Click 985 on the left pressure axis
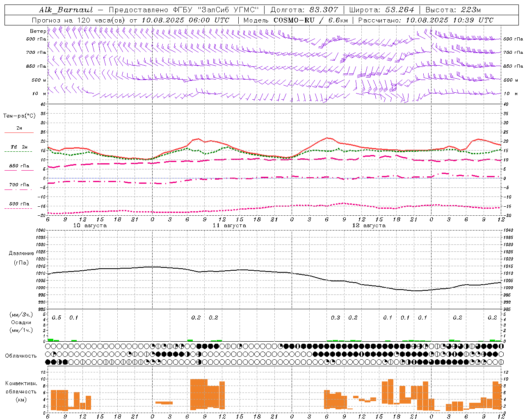The height and width of the screenshot is (420, 525). click(41, 309)
